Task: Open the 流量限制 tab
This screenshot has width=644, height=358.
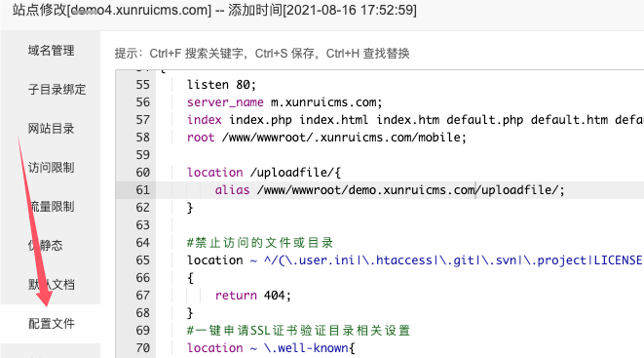Action: [51, 207]
